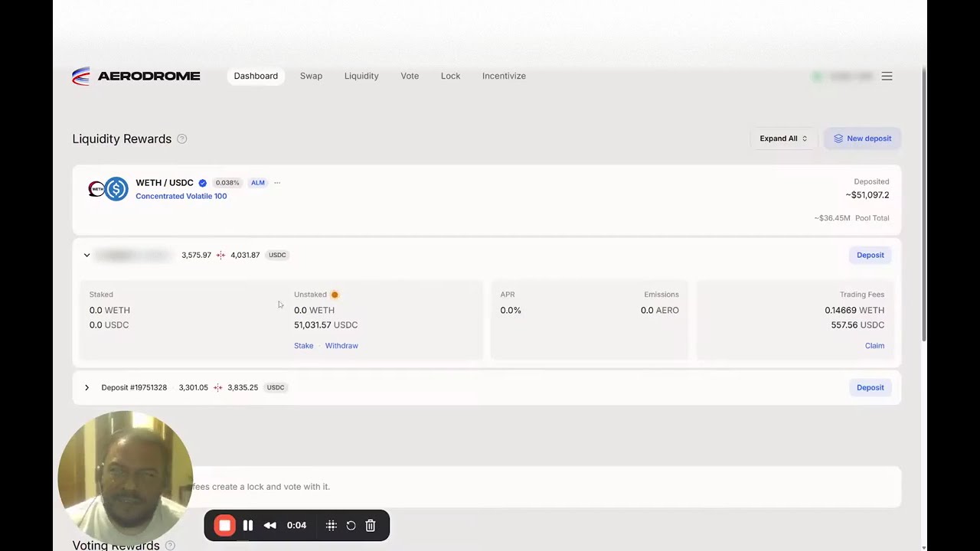Click the New deposit button
This screenshot has width=980, height=551.
[862, 139]
